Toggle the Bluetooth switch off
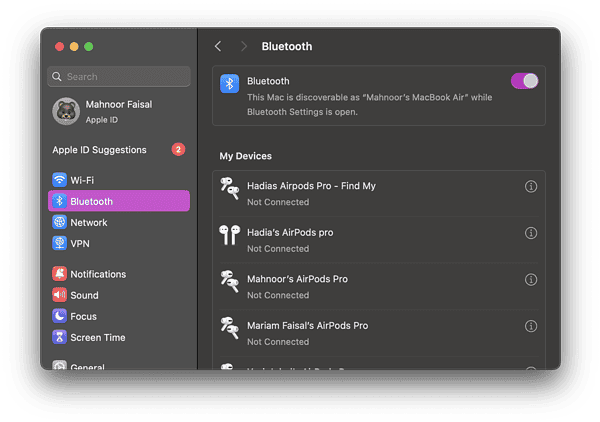The height and width of the screenshot is (422, 600). point(524,81)
